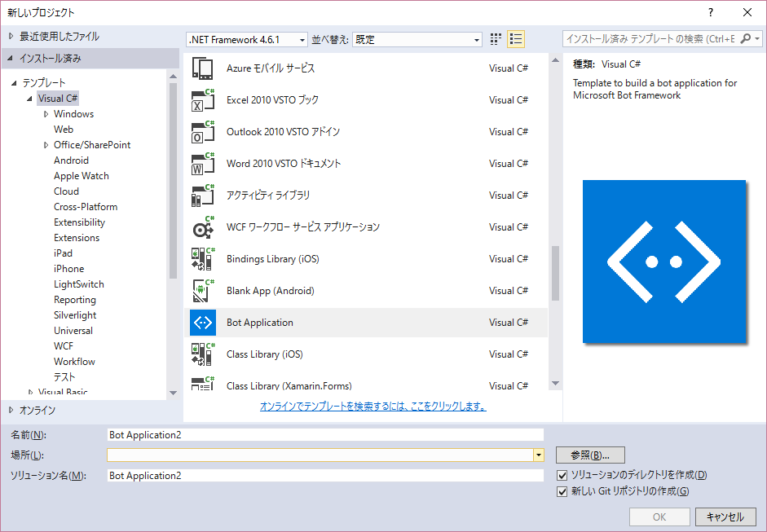Open the .NET Framework 4.6.1 dropdown

[247, 40]
